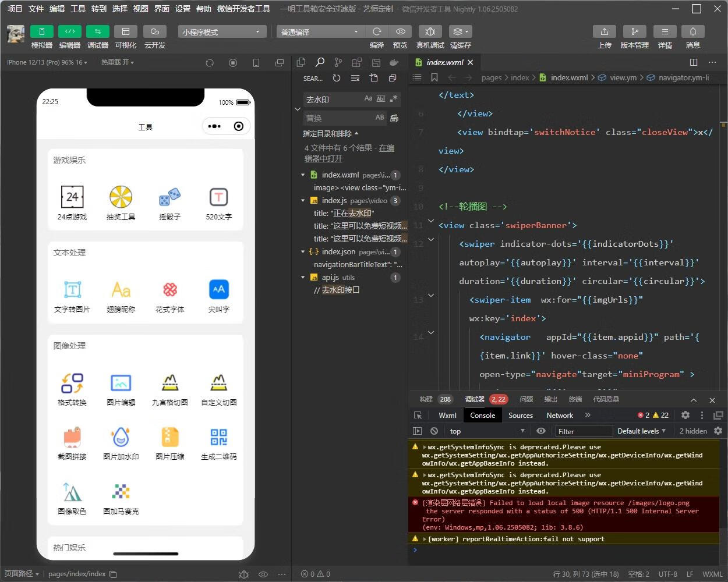Open the 生成二维码 tool icon
This screenshot has height=582, width=728.
[x=219, y=437]
